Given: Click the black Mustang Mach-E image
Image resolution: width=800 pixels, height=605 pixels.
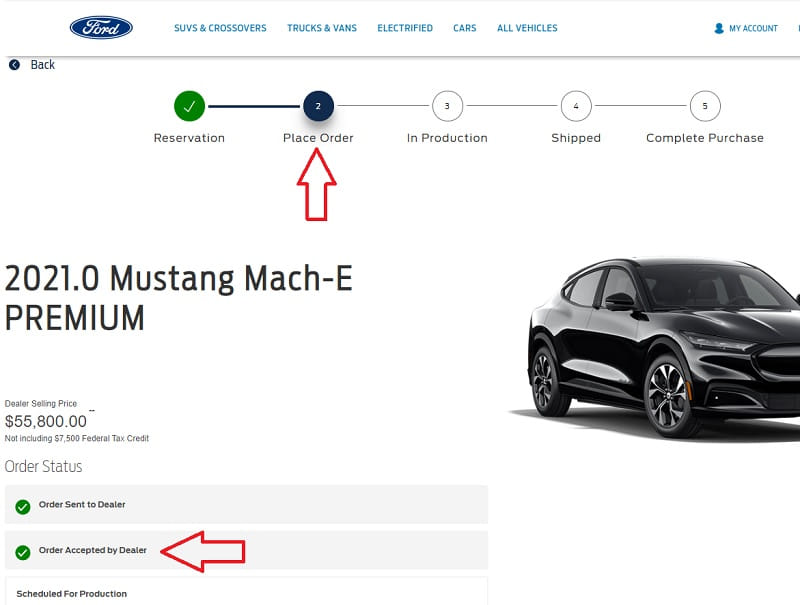Looking at the screenshot, I should [x=655, y=347].
